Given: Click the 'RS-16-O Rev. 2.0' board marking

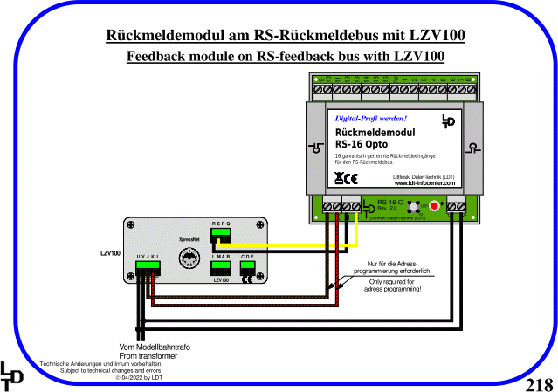Looking at the screenshot, I should click(390, 204).
